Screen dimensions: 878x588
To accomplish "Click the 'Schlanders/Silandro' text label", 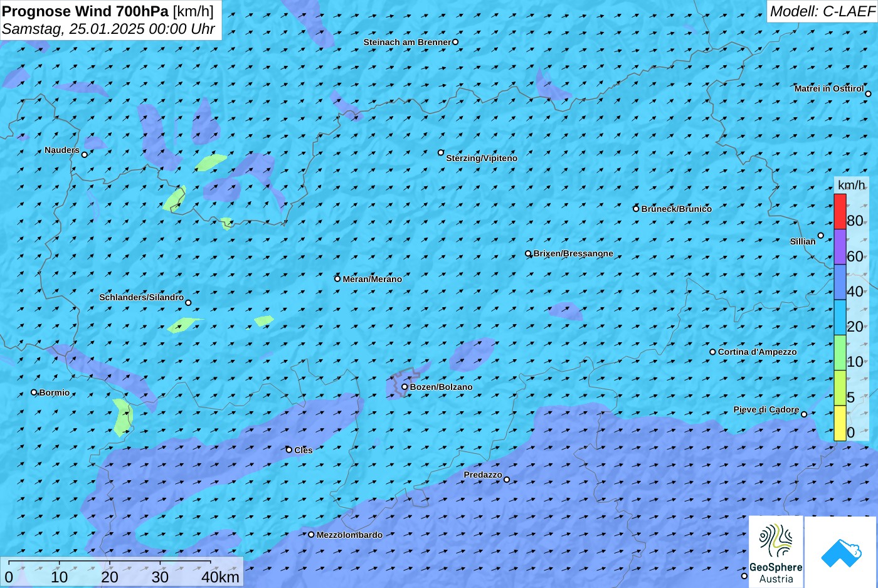I will (142, 297).
